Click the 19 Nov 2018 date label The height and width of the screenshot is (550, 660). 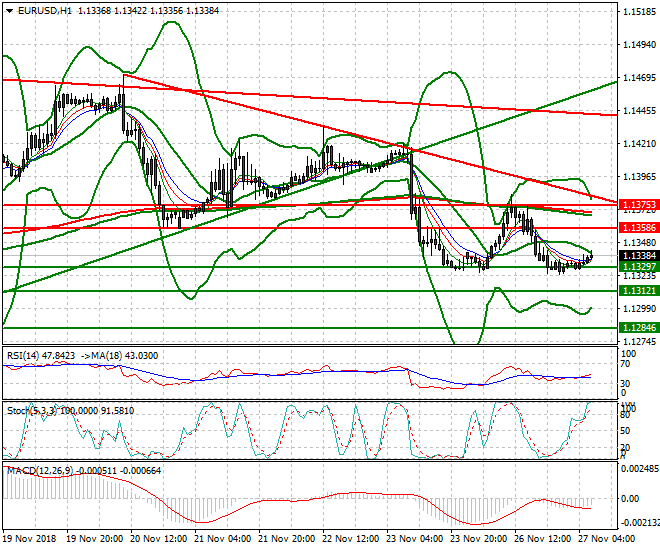click(x=29, y=539)
